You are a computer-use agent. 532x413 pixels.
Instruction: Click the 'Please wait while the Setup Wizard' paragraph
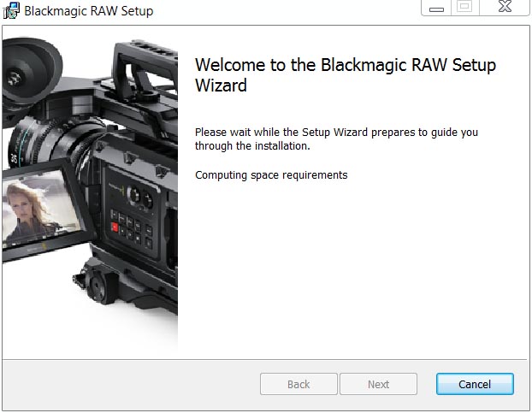[x=336, y=139]
